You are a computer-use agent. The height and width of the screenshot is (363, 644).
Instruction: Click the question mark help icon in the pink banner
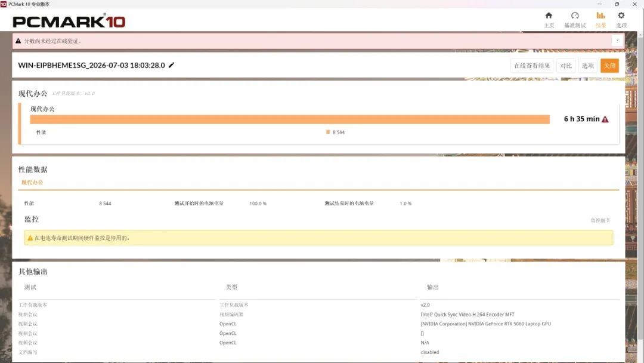pos(617,41)
